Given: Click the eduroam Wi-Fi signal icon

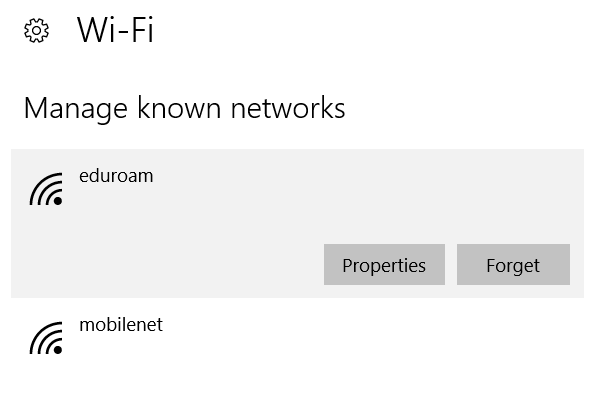Looking at the screenshot, I should point(46,189).
